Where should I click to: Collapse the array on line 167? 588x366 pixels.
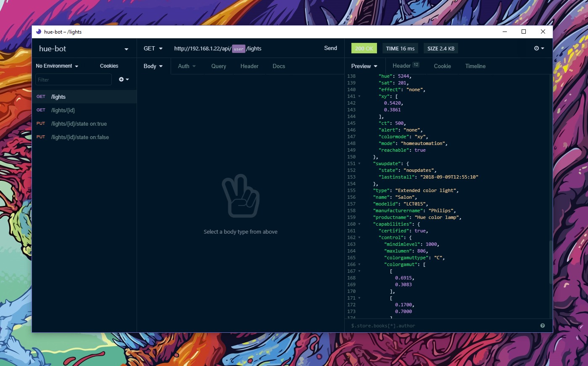[x=359, y=271]
